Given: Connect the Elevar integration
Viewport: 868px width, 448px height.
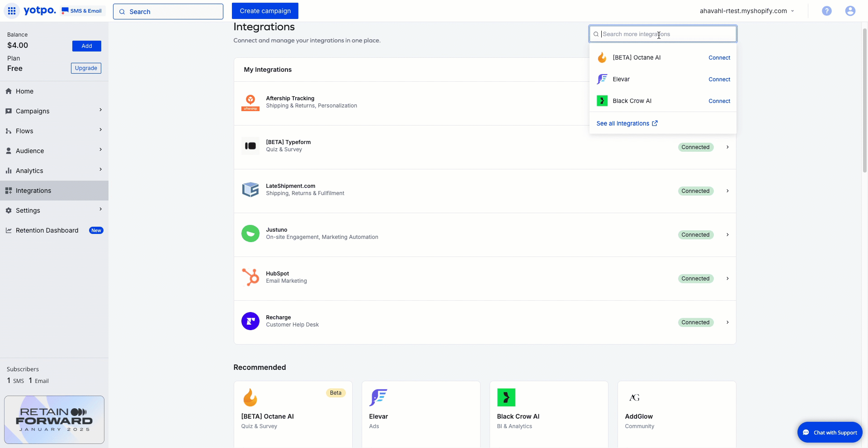Looking at the screenshot, I should point(719,79).
